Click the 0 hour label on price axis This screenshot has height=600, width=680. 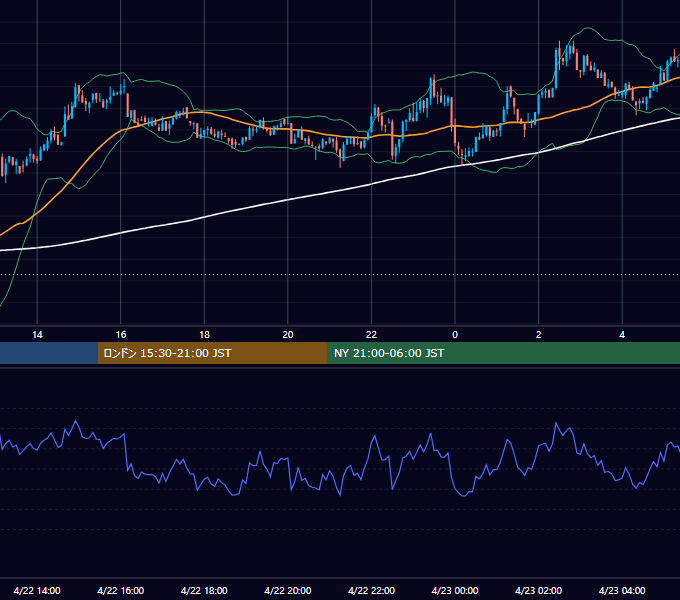tap(455, 335)
